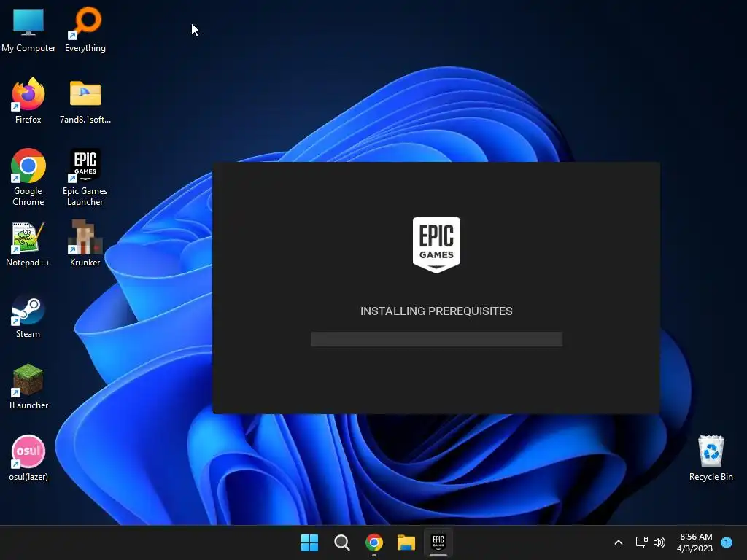
Task: Select the Krunker desktop shortcut
Action: 85,244
